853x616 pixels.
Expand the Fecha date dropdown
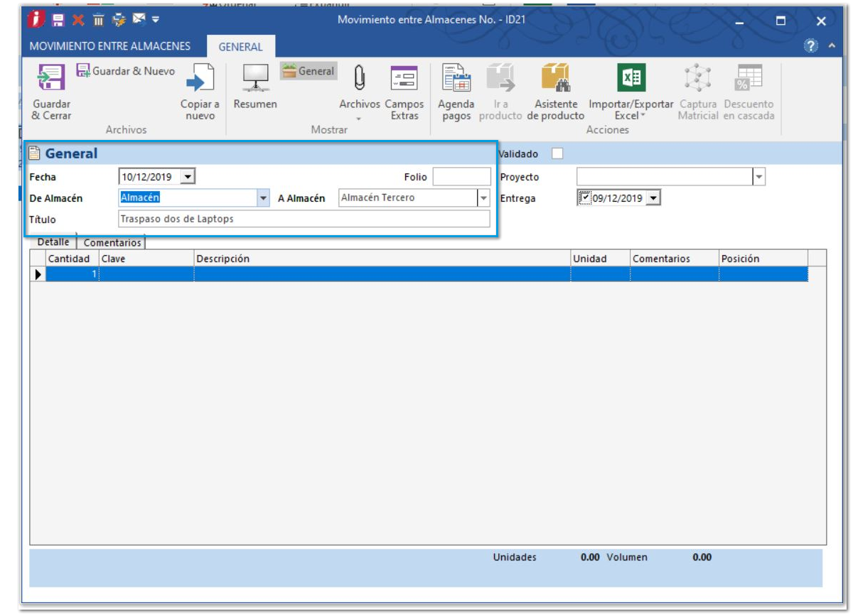tap(188, 177)
